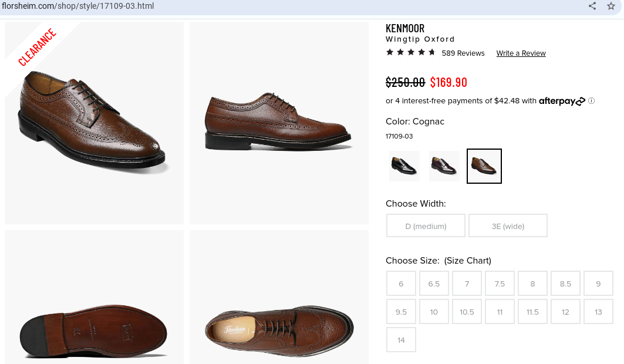The image size is (624, 364).
Task: Select size 7.5
Action: coord(500,284)
